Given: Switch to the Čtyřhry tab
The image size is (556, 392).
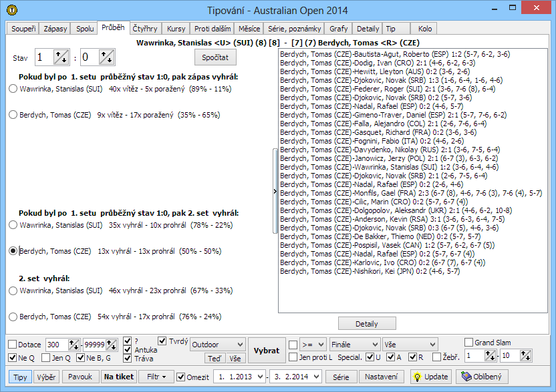Looking at the screenshot, I should point(145,29).
